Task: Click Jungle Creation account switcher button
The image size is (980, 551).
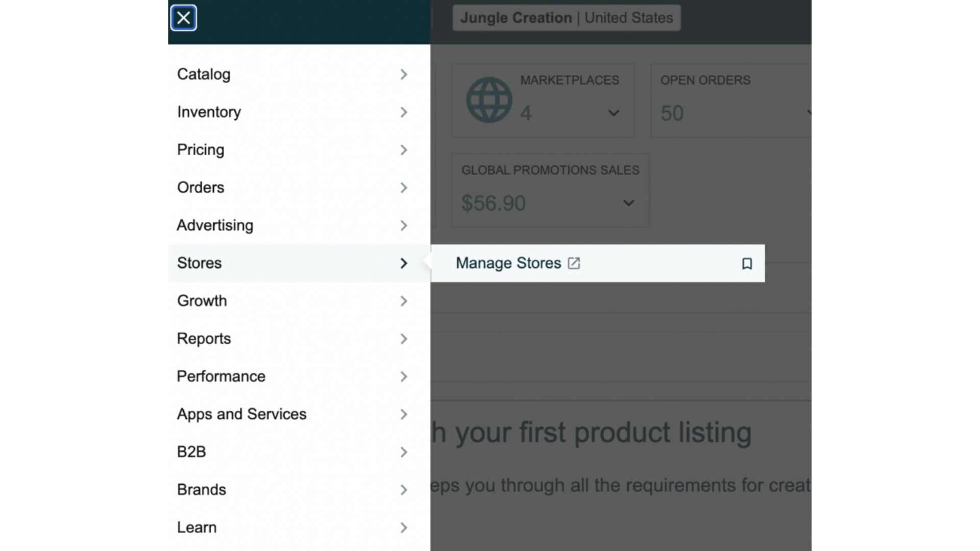Action: (x=566, y=18)
